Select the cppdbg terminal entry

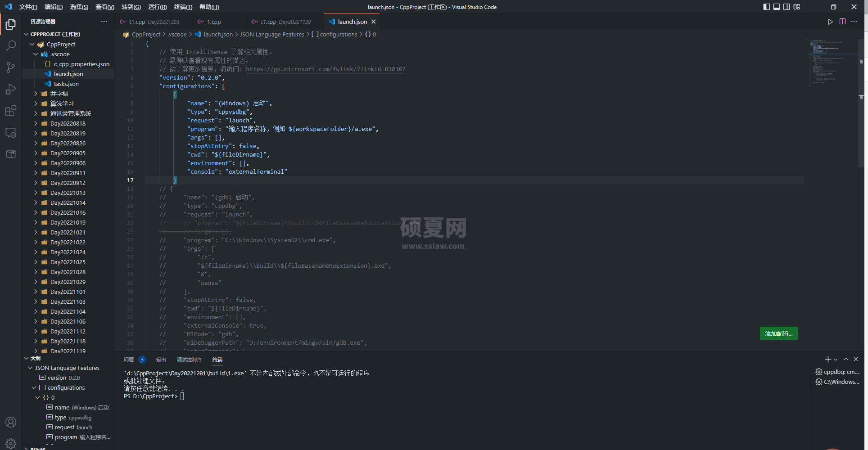[837, 372]
